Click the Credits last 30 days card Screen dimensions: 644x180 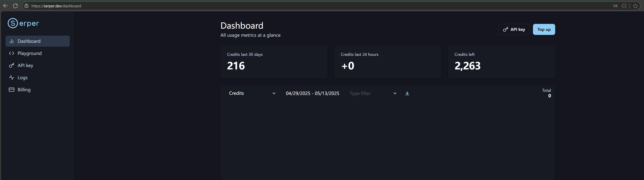(274, 62)
